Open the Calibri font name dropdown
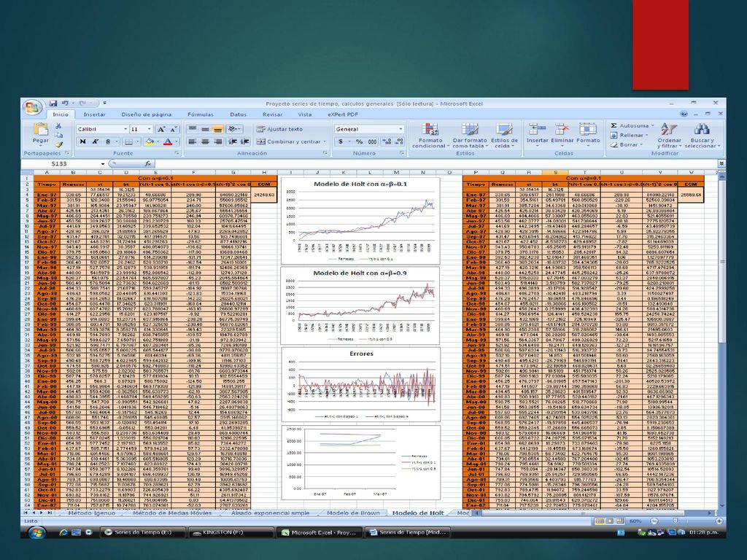747x560 pixels. pyautogui.click(x=125, y=129)
